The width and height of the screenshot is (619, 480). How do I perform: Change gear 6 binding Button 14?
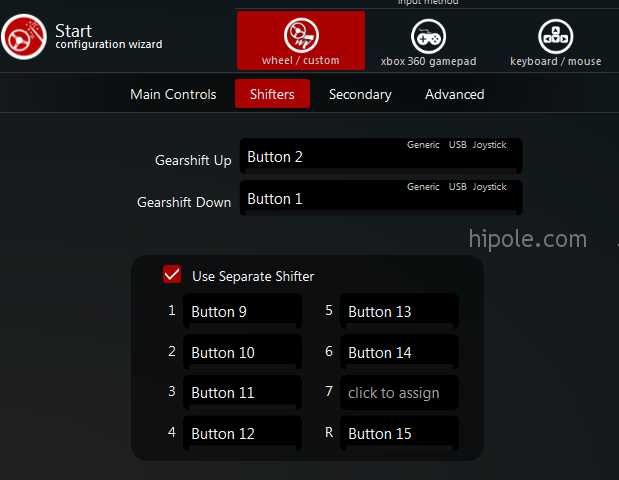coord(400,352)
